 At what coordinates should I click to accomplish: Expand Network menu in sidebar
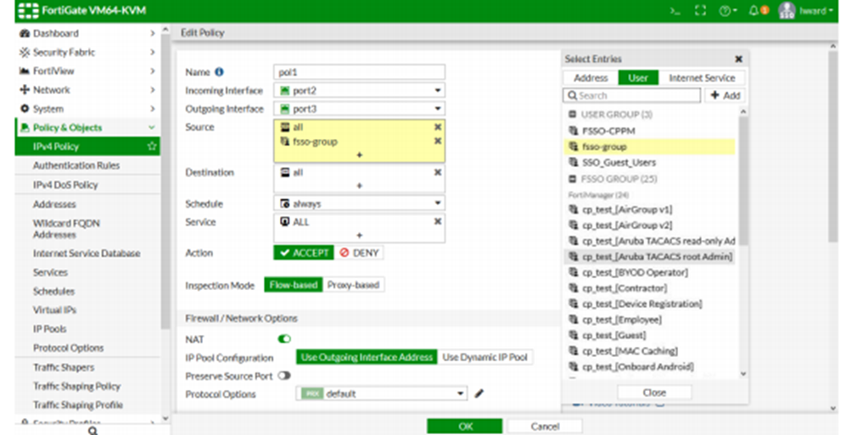click(x=87, y=90)
